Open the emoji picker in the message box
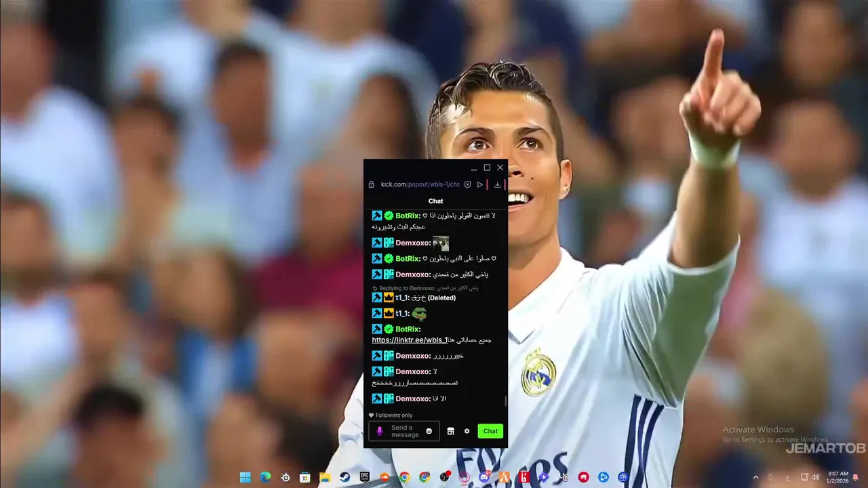 (429, 431)
